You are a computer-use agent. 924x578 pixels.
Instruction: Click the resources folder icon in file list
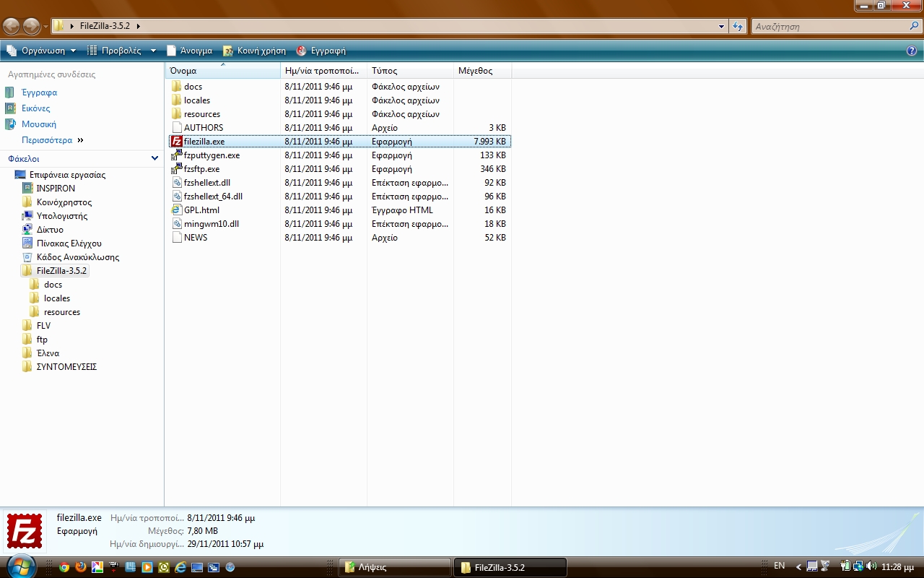177,114
